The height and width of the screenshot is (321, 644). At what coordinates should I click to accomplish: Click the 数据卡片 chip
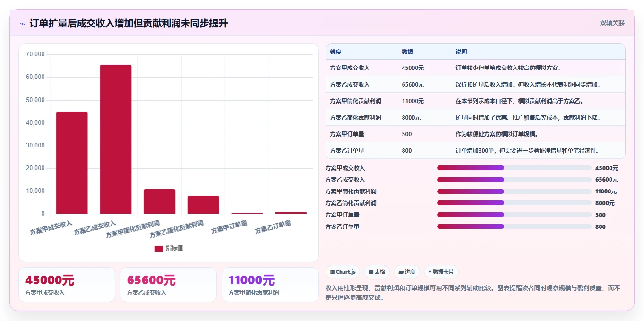click(441, 272)
